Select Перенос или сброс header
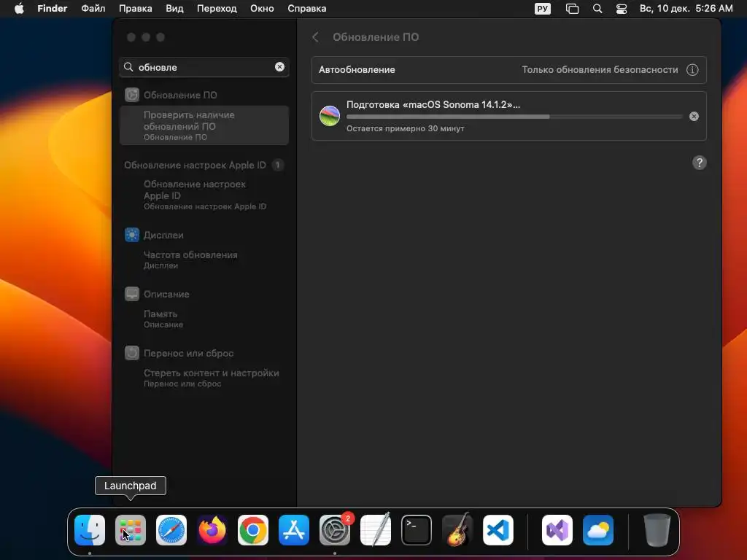 point(188,354)
